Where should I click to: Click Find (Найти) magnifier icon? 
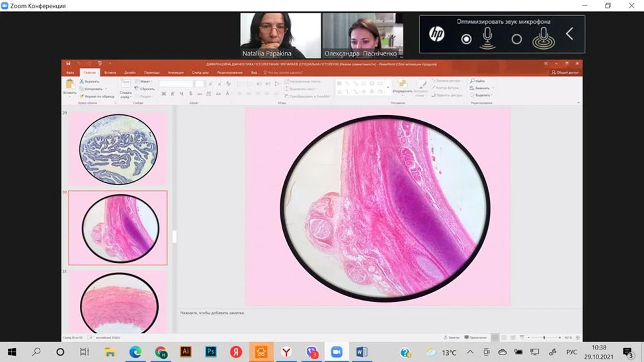point(473,81)
